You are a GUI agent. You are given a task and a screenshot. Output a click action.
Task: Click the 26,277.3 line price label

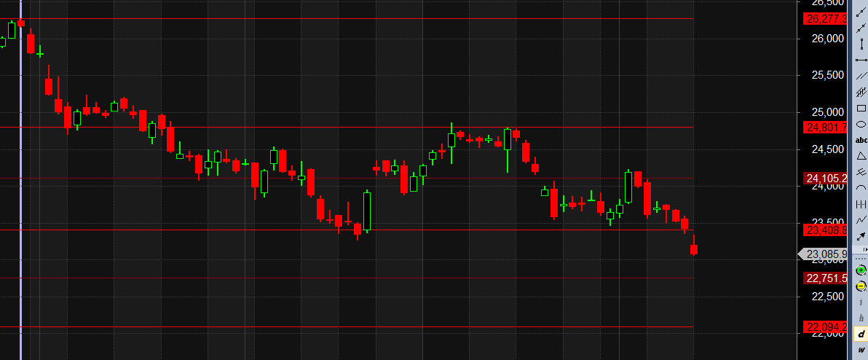click(825, 19)
